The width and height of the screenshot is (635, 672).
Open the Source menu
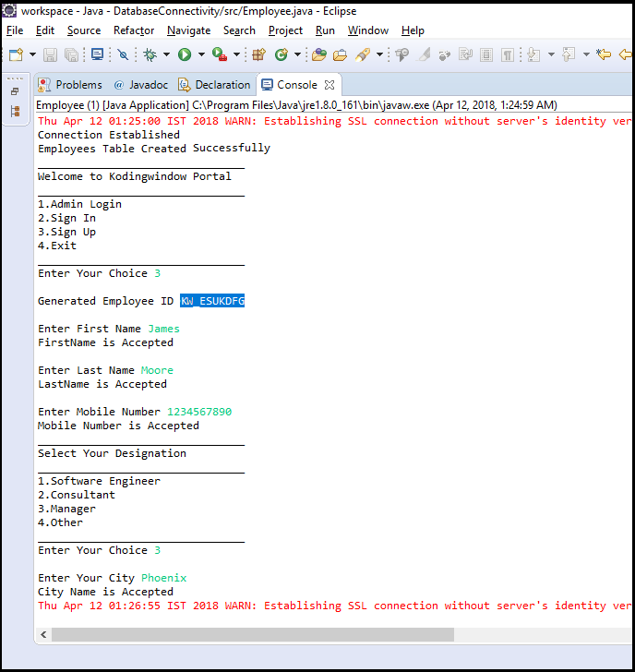(84, 30)
